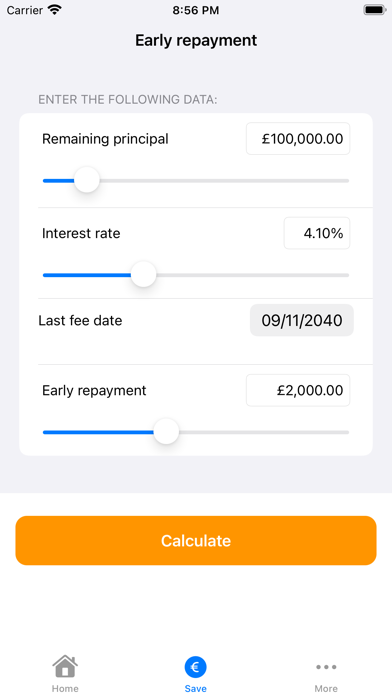Image resolution: width=392 pixels, height=696 pixels.
Task: Select the More tab label
Action: pos(326,688)
